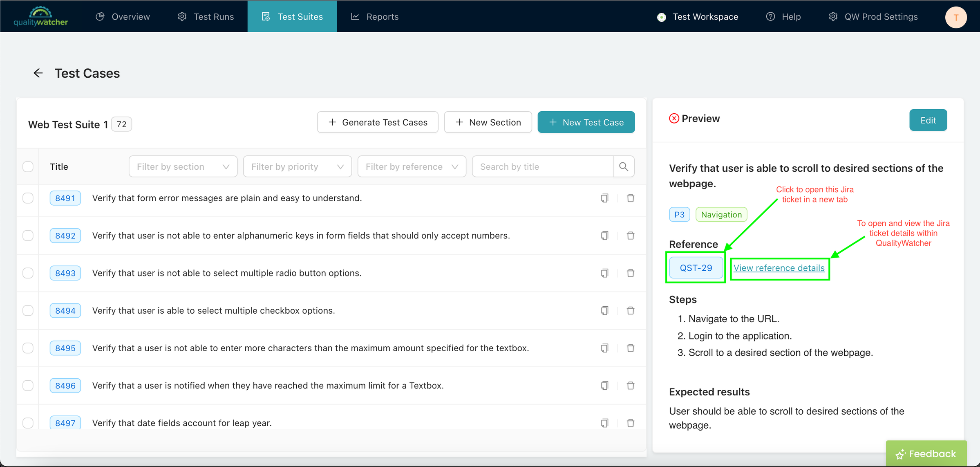980x467 pixels.
Task: Click the QST-29 Jira reference button
Action: click(696, 267)
